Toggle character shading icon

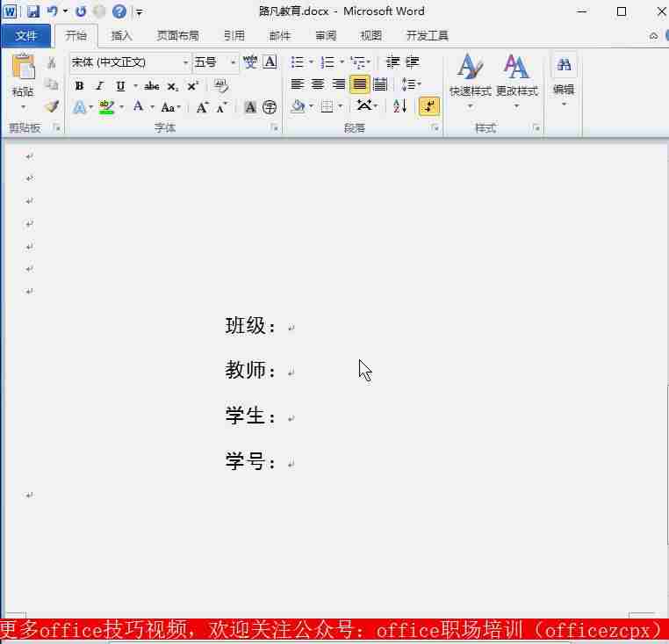pyautogui.click(x=250, y=107)
